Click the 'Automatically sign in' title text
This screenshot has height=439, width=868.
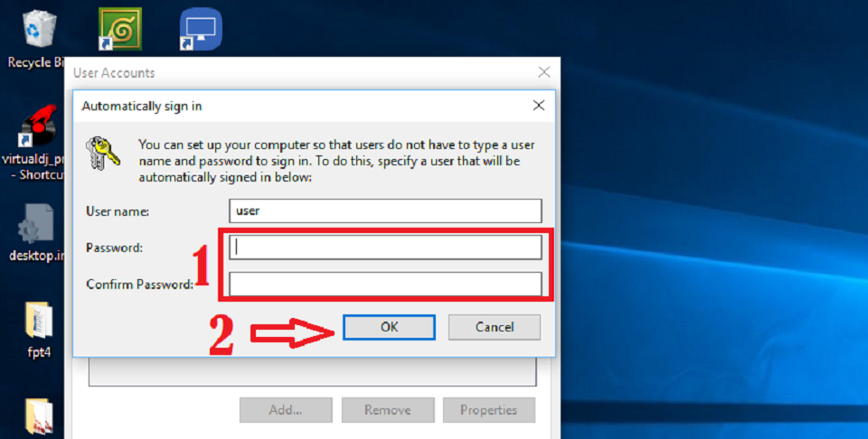[x=142, y=106]
